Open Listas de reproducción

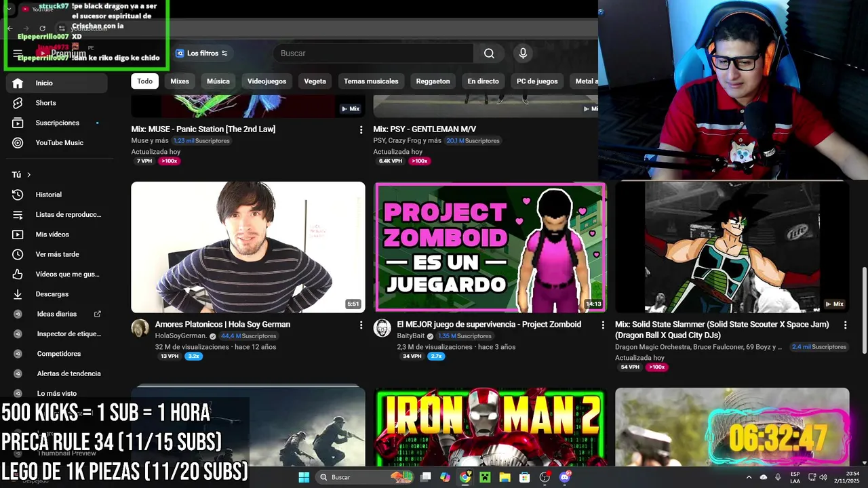click(x=56, y=214)
